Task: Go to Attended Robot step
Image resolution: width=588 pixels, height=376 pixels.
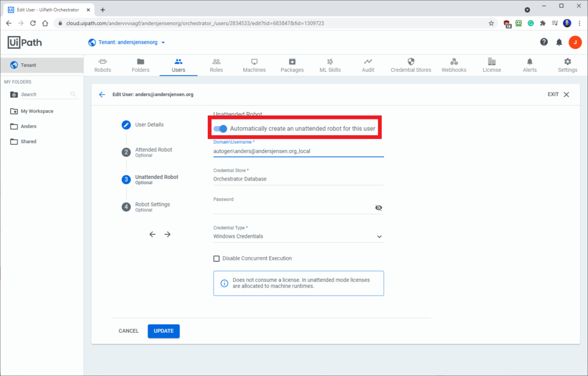Action: tap(146, 152)
